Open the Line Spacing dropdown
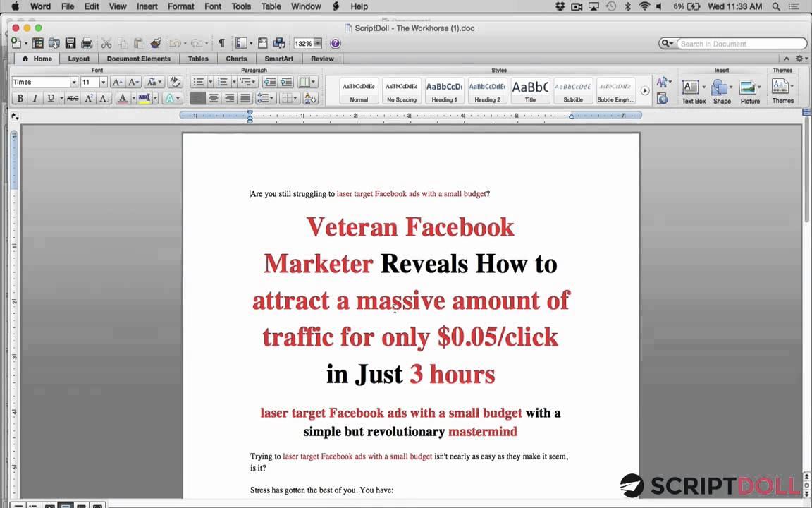Viewport: 812px width, 508px height. [266, 98]
